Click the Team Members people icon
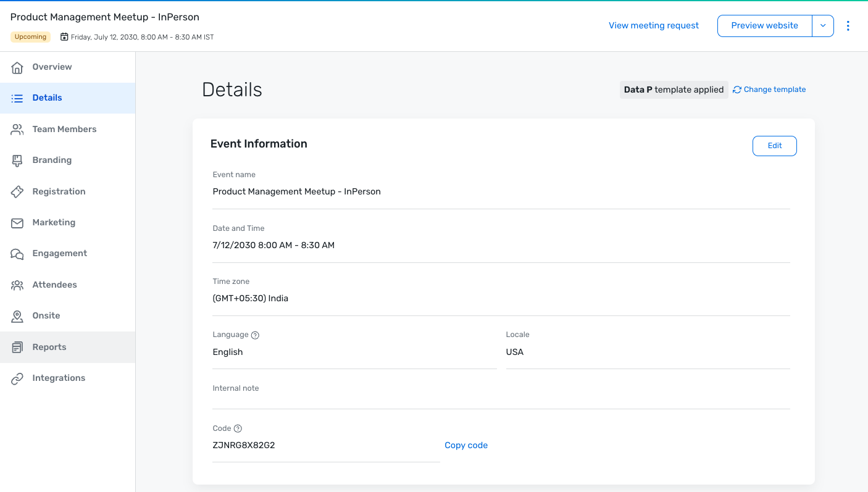The image size is (868, 492). [17, 130]
